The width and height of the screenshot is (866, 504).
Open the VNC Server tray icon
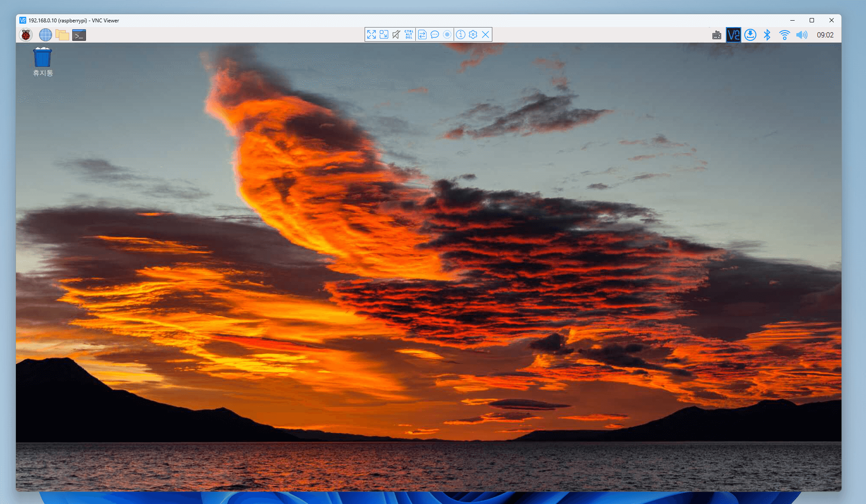(734, 35)
